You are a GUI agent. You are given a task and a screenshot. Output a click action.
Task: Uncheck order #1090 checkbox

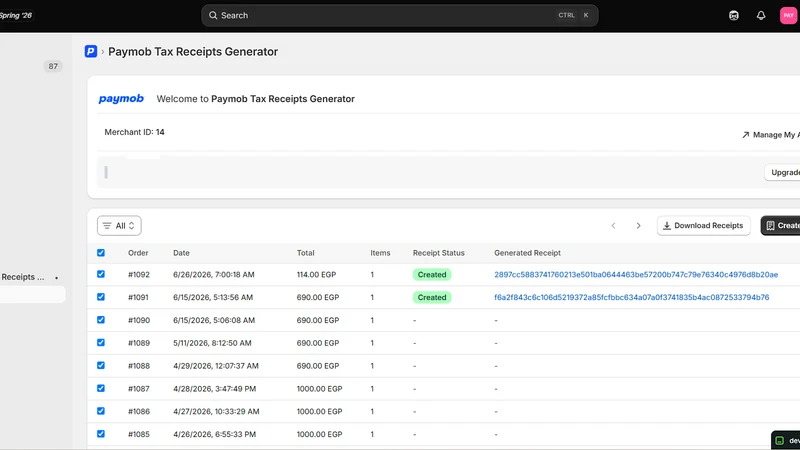[101, 320]
